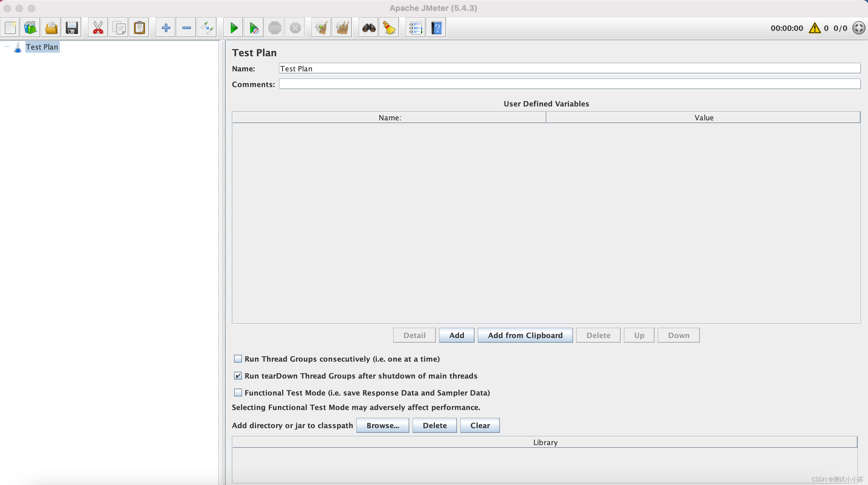
Task: Uncheck Run tearDown Thread Groups option
Action: point(238,375)
